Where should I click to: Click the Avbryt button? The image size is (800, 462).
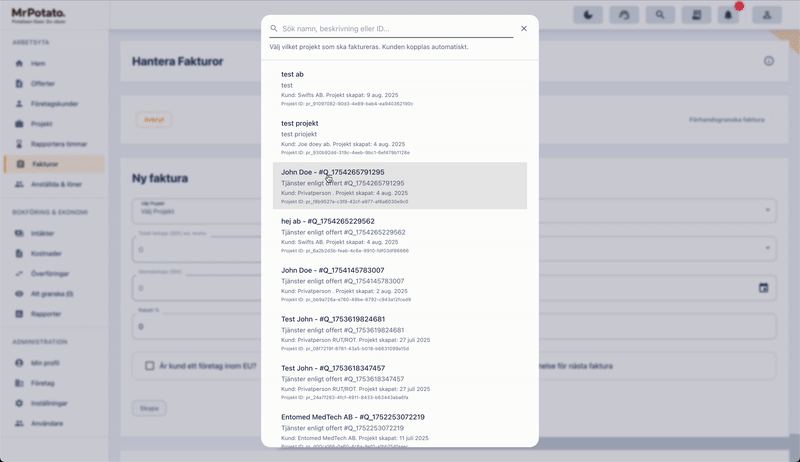coord(154,120)
